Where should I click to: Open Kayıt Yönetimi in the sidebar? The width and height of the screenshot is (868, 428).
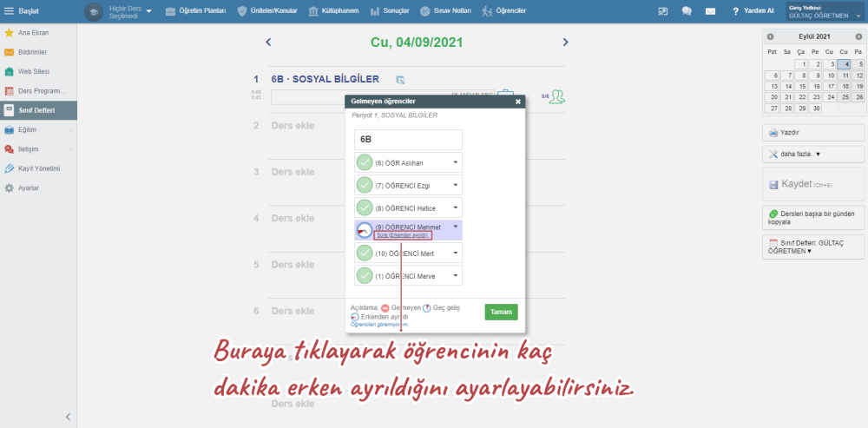(x=38, y=168)
